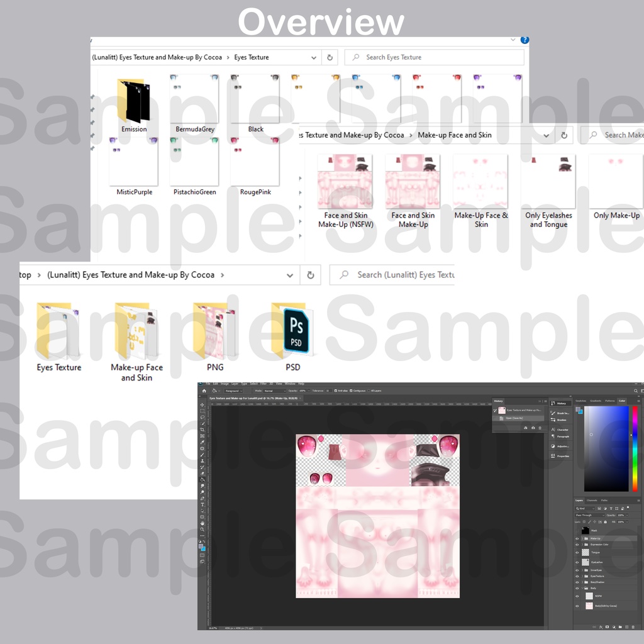Screen dimensions: 644x644
Task: Hide the Expression Color group
Action: click(577, 545)
